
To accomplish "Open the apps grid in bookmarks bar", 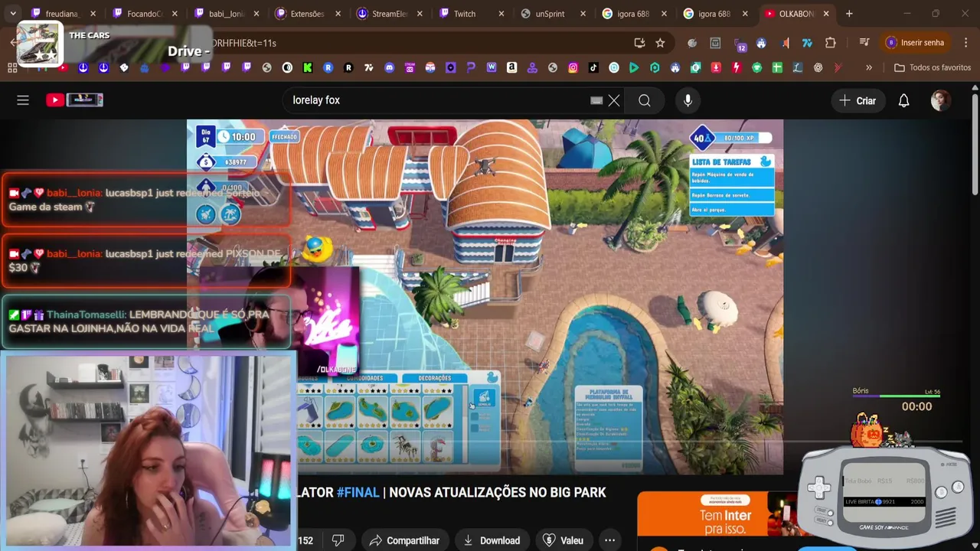I will click(12, 68).
